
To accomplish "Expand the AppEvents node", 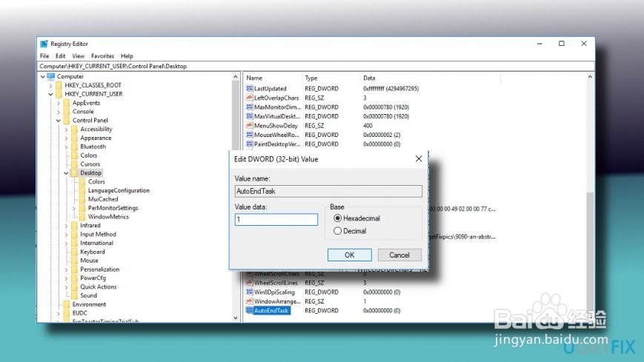I will pyautogui.click(x=59, y=103).
